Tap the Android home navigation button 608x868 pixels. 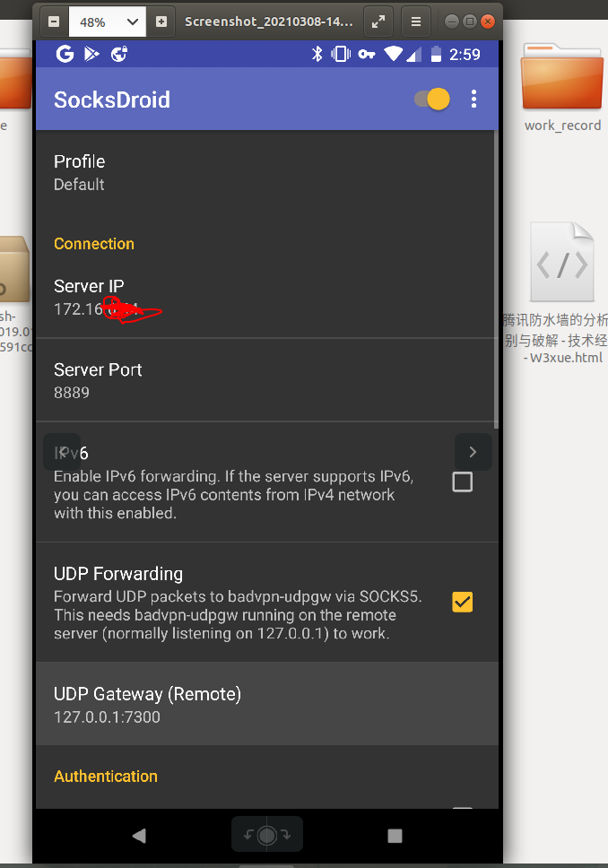[266, 835]
